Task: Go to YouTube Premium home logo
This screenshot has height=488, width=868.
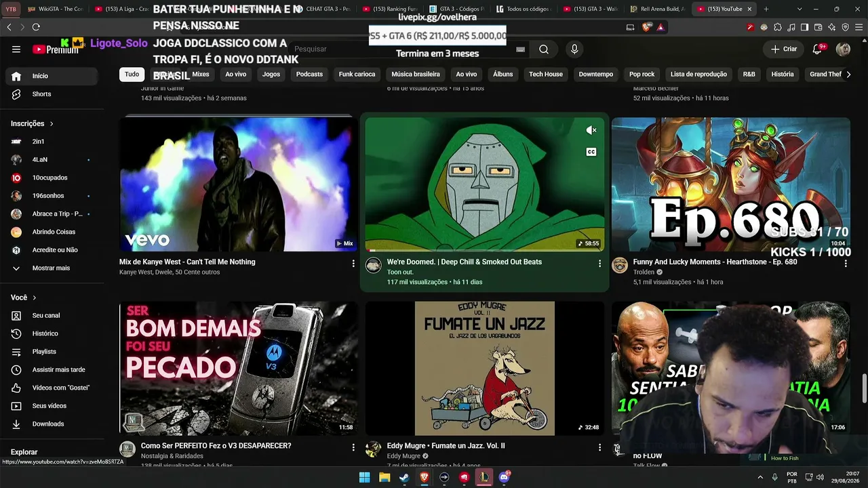Action: [x=56, y=49]
